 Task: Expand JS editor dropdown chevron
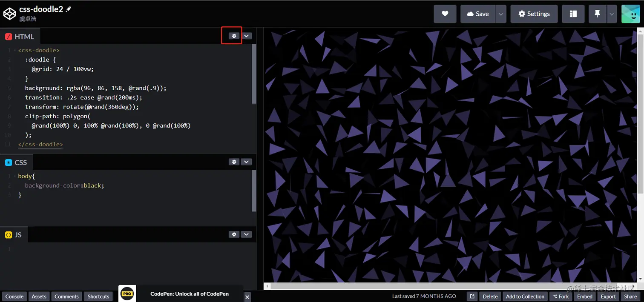click(246, 234)
